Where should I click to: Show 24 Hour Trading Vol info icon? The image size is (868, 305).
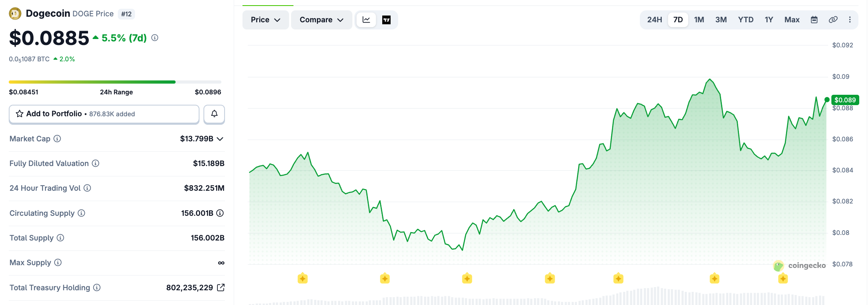pyautogui.click(x=87, y=188)
